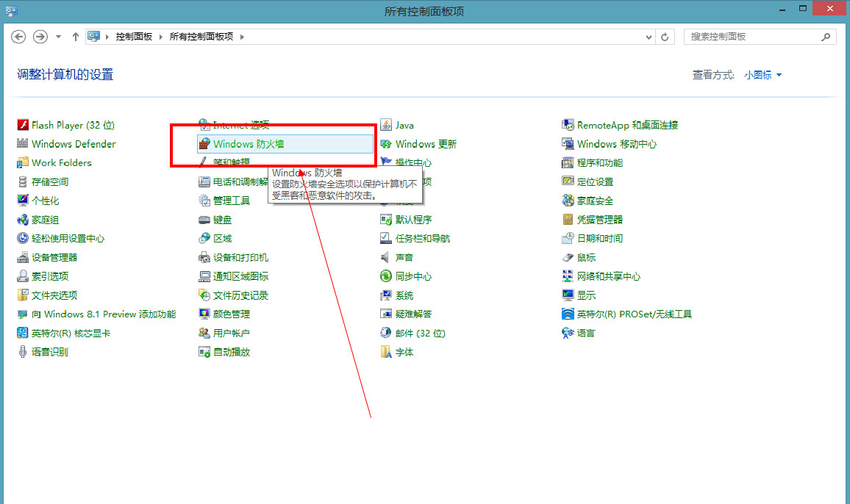Image resolution: width=850 pixels, height=504 pixels.
Task: Open the 语言 link
Action: point(586,333)
